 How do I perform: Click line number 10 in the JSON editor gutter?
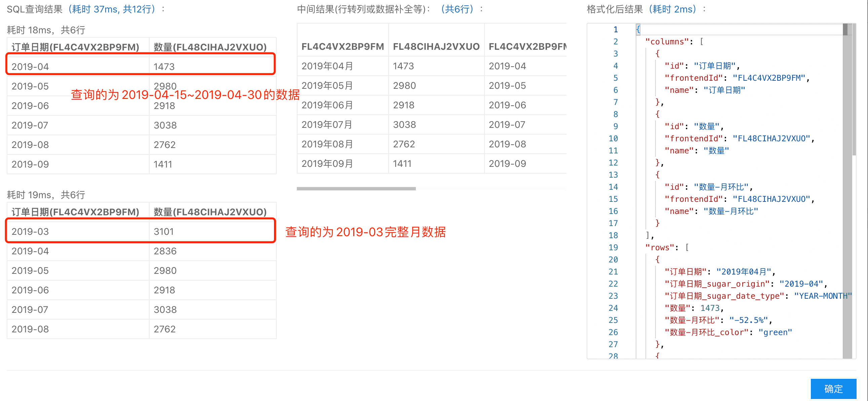point(613,138)
